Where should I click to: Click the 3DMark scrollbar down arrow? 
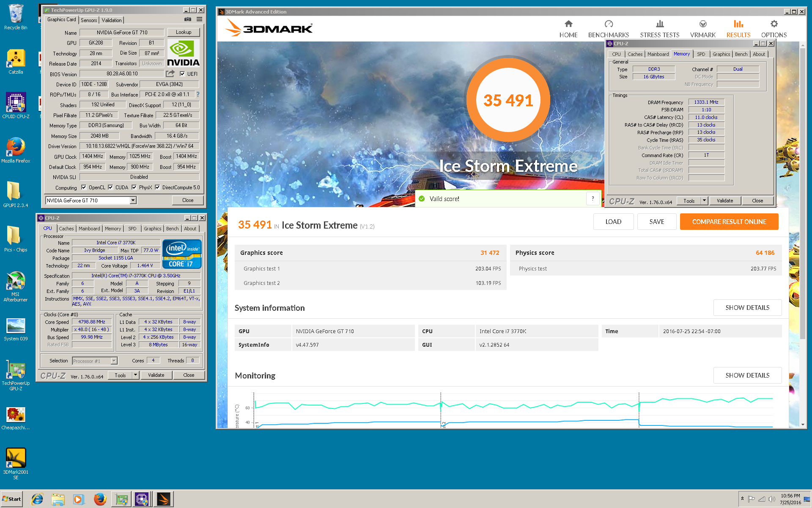tap(802, 424)
